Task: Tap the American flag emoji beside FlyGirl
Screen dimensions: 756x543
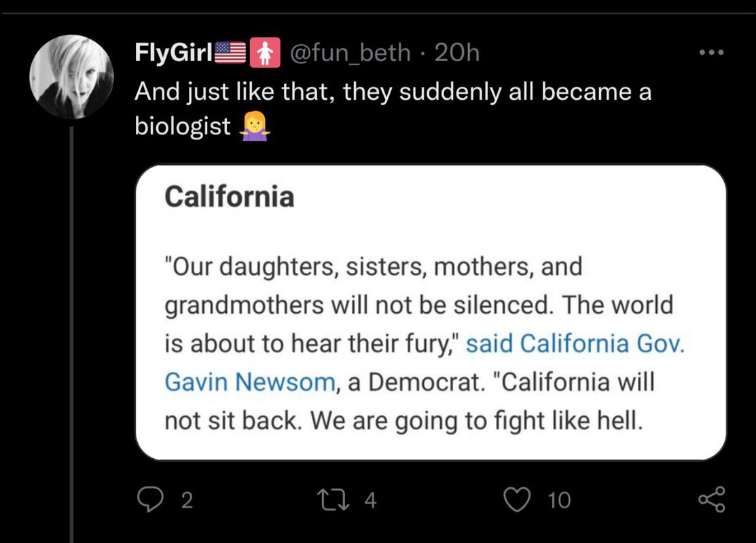Action: (x=230, y=52)
